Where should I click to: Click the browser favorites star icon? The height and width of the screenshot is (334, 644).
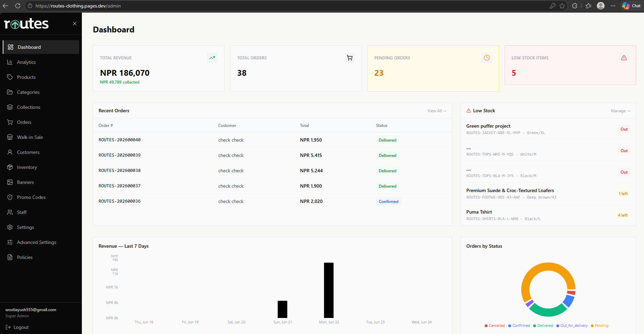tap(562, 6)
